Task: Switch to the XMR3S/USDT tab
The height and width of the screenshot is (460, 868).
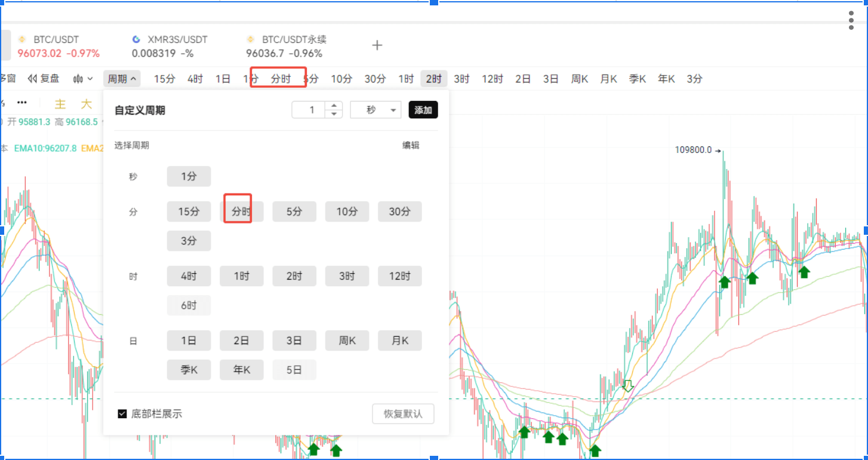Action: (x=170, y=46)
